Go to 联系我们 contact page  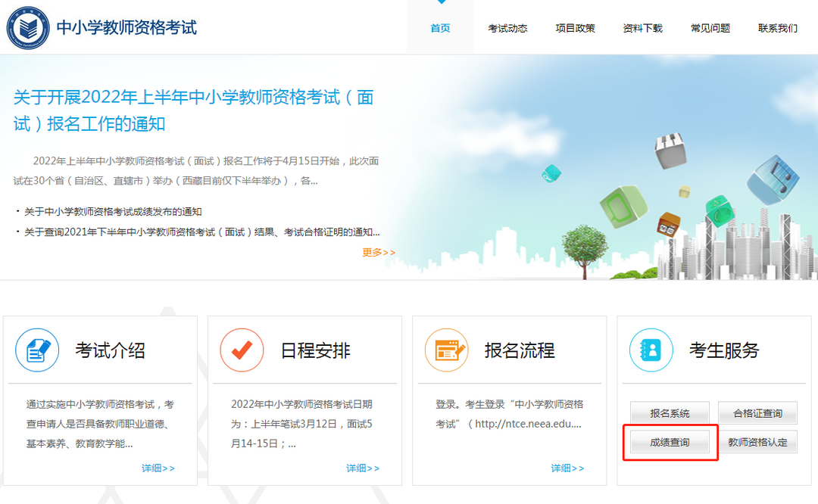point(776,27)
